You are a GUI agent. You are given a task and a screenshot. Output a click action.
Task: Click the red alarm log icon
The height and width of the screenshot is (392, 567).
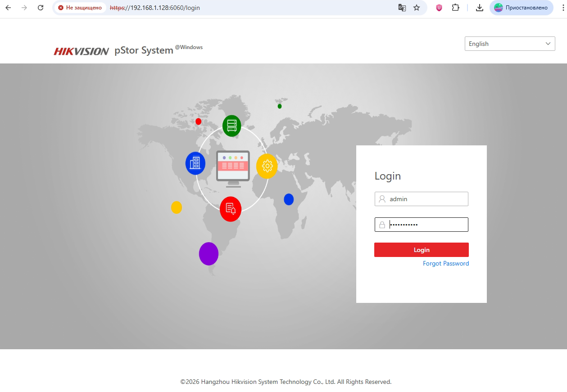click(x=231, y=209)
